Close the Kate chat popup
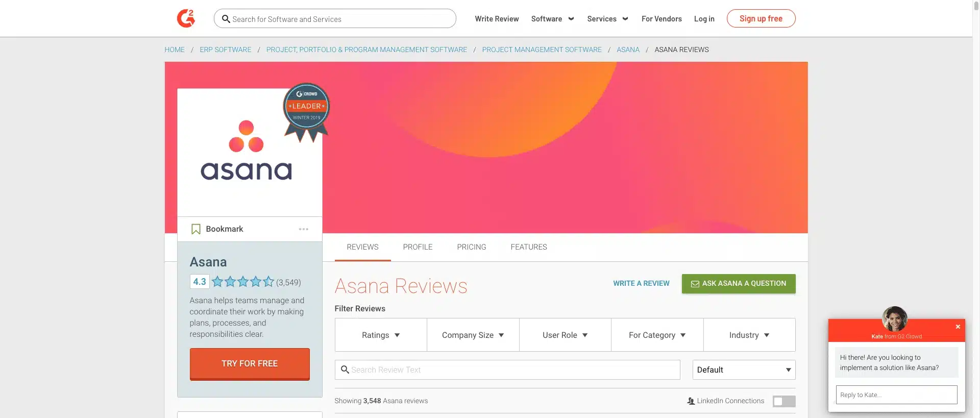The height and width of the screenshot is (418, 980). (958, 327)
